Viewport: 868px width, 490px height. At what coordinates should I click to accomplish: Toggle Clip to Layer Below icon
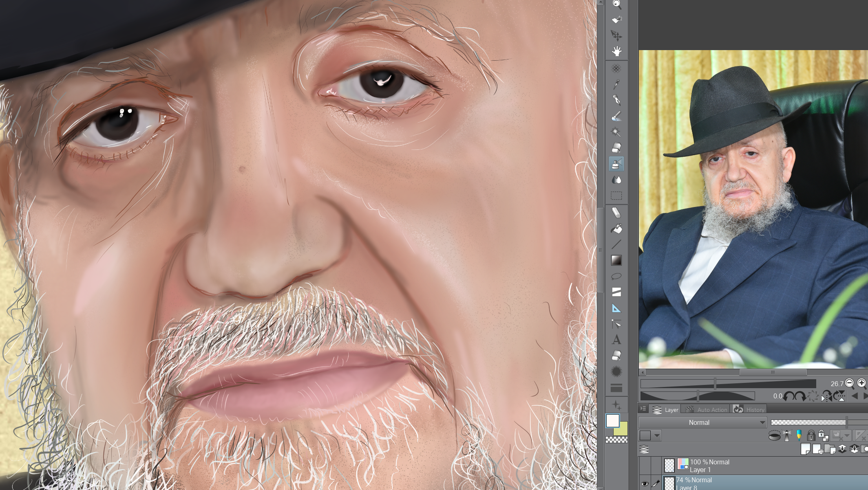(774, 436)
